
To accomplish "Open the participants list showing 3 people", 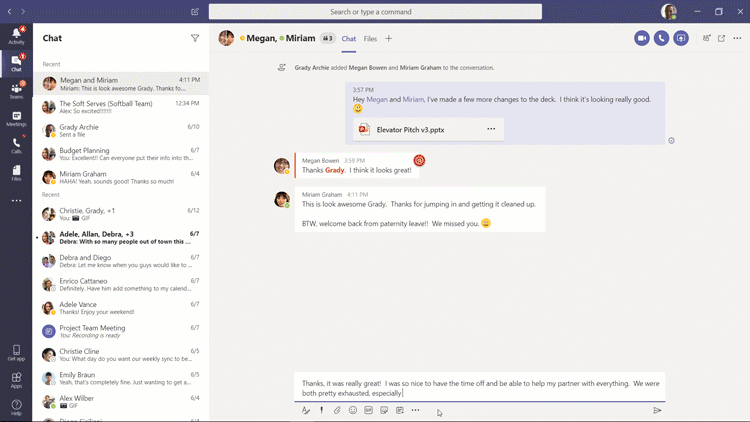I will tap(328, 38).
